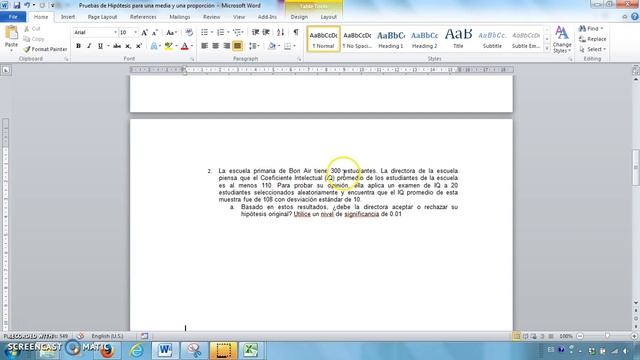Image resolution: width=640 pixels, height=360 pixels.
Task: Click the zoom slider in status bar
Action: 607,336
